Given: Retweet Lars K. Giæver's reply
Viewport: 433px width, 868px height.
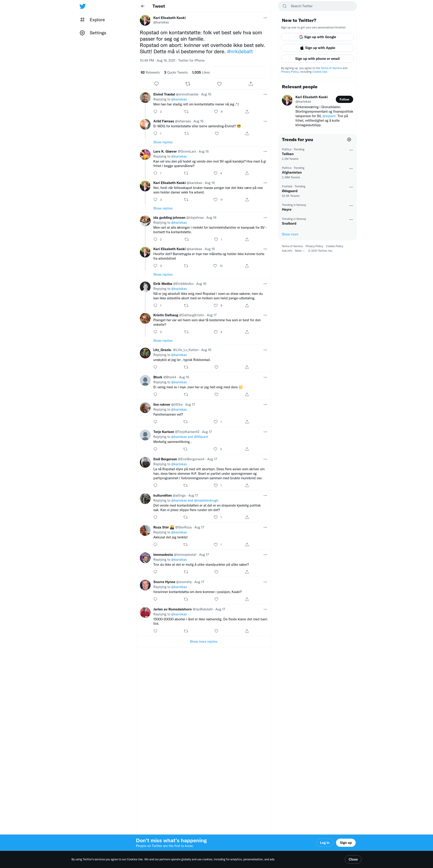Looking at the screenshot, I should (x=186, y=173).
